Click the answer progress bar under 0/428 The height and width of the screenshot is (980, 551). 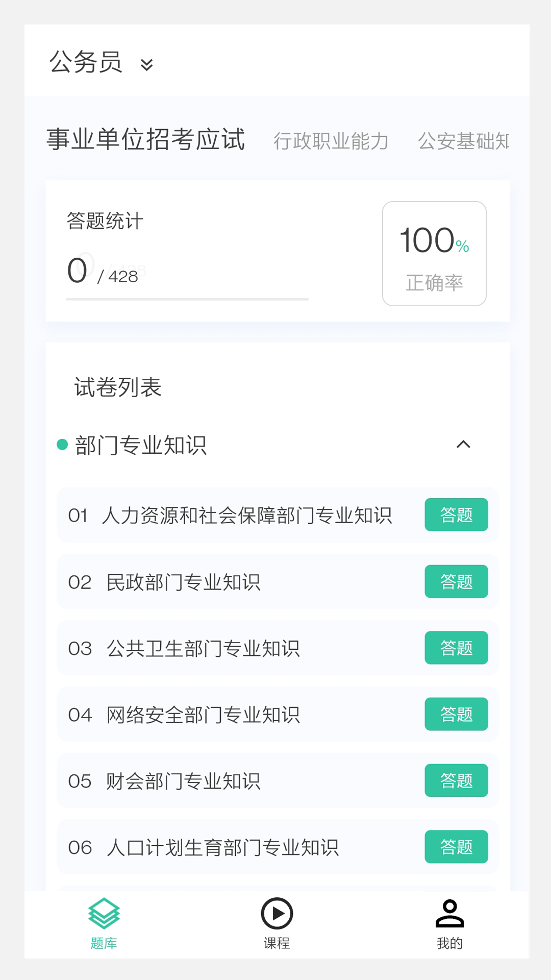point(187,299)
